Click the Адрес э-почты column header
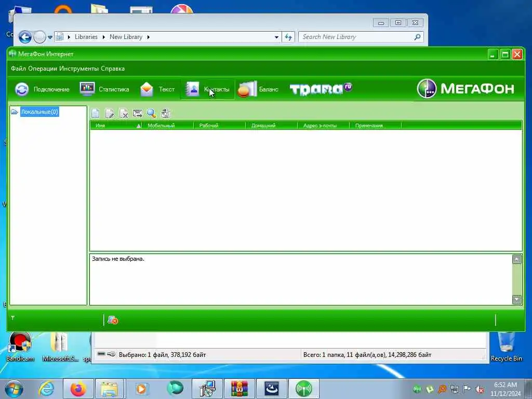 coord(323,126)
